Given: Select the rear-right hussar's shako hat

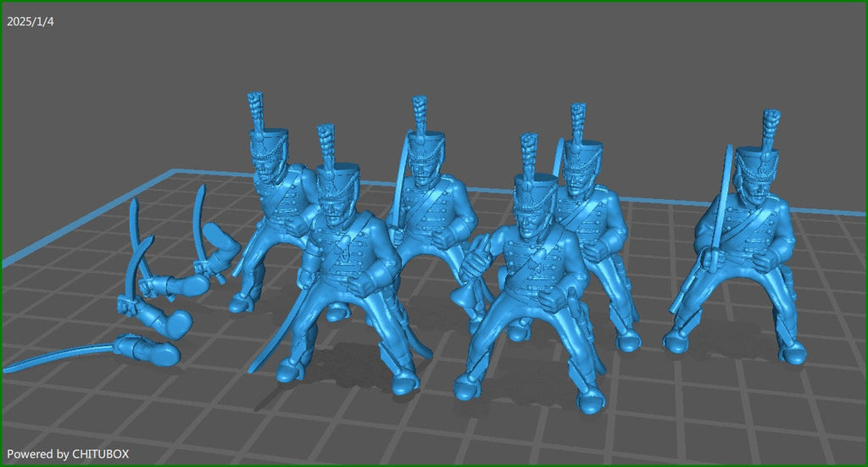Looking at the screenshot, I should (x=583, y=155).
